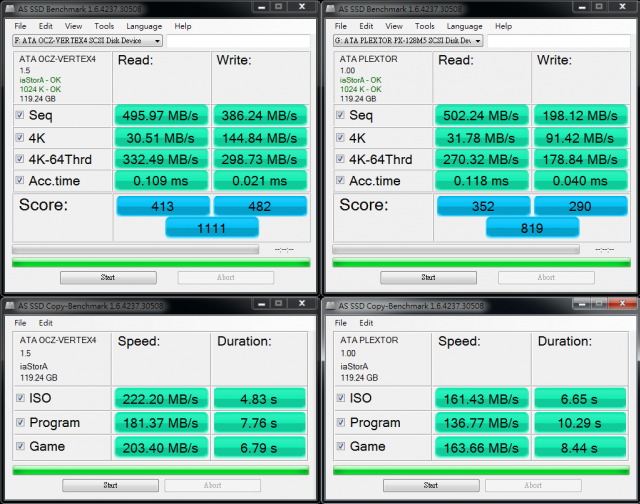Open Edit menu in OCZ-VERTEX4 benchmark window

pos(46,26)
